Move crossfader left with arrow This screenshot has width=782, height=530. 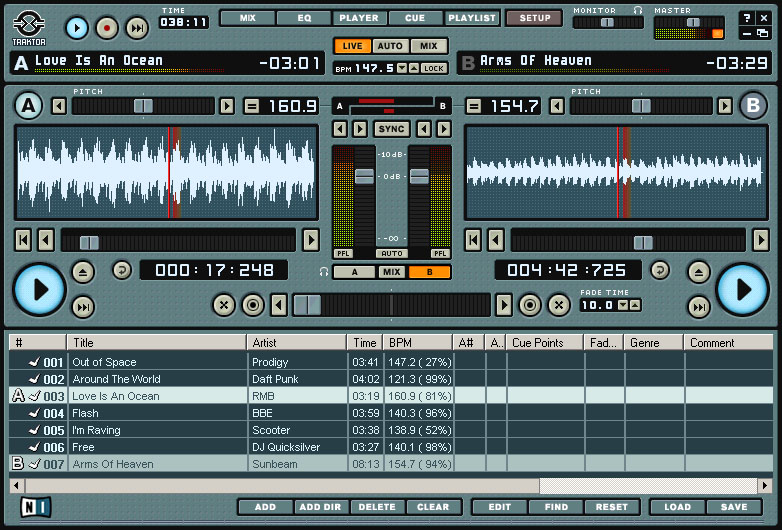pos(279,305)
